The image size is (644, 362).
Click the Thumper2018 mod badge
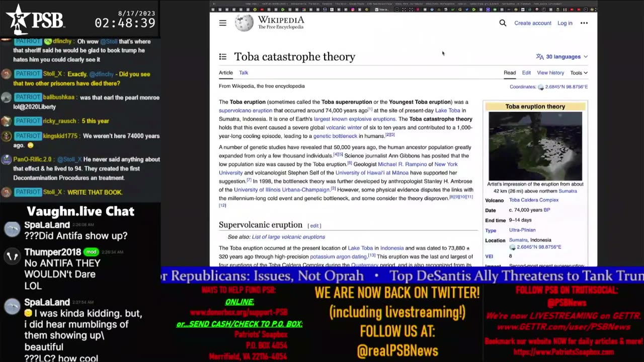[91, 252]
